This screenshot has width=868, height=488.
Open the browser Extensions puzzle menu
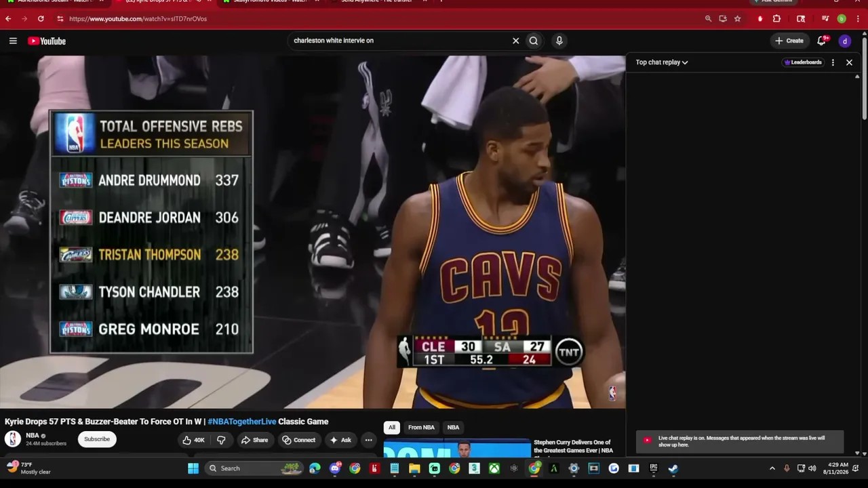pyautogui.click(x=777, y=19)
